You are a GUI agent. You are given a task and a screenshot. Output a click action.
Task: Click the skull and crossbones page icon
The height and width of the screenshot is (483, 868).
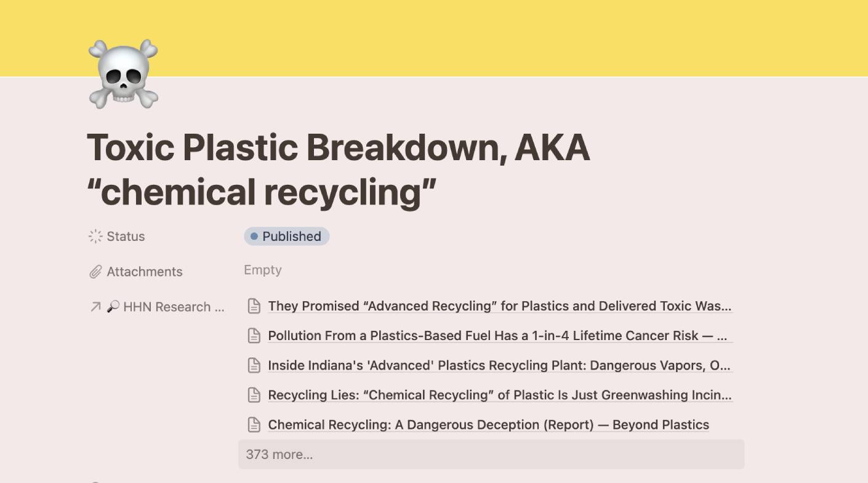pyautogui.click(x=123, y=74)
